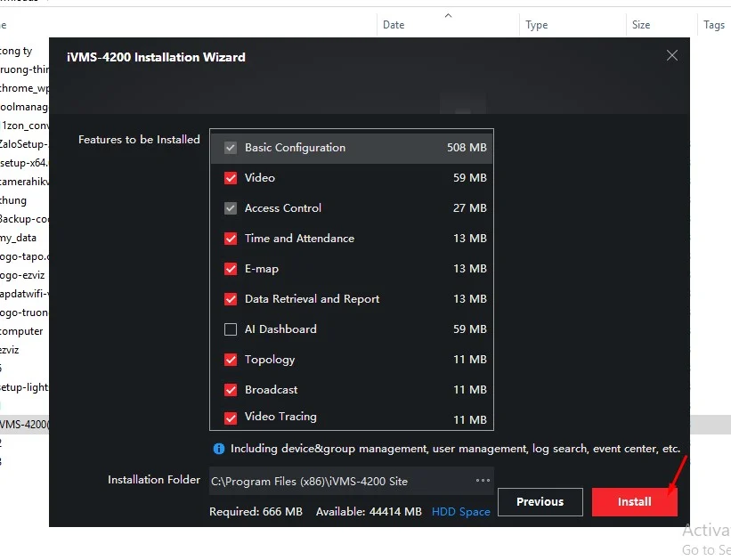Screen dimensions: 731x560
Task: Click the Install button
Action: tap(634, 502)
